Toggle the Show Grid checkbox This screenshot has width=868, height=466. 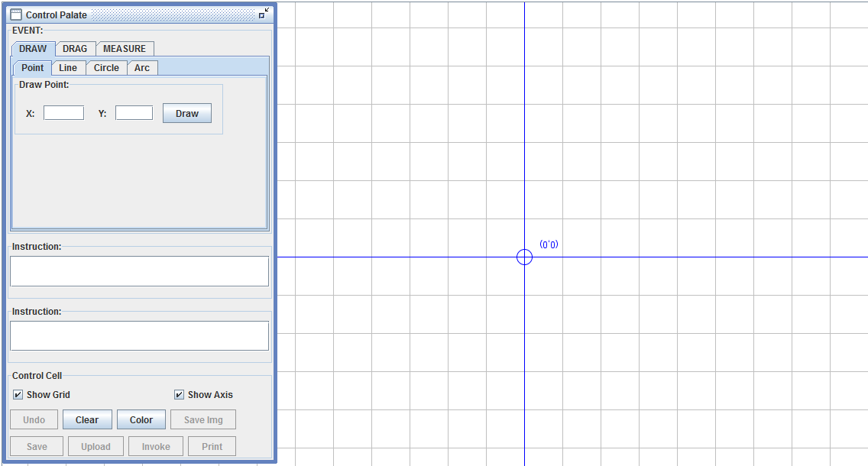(x=18, y=395)
